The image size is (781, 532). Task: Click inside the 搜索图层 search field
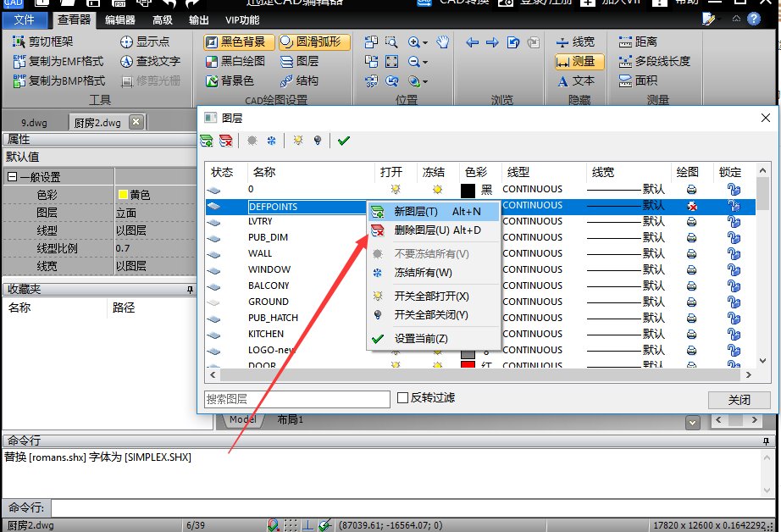click(x=296, y=399)
